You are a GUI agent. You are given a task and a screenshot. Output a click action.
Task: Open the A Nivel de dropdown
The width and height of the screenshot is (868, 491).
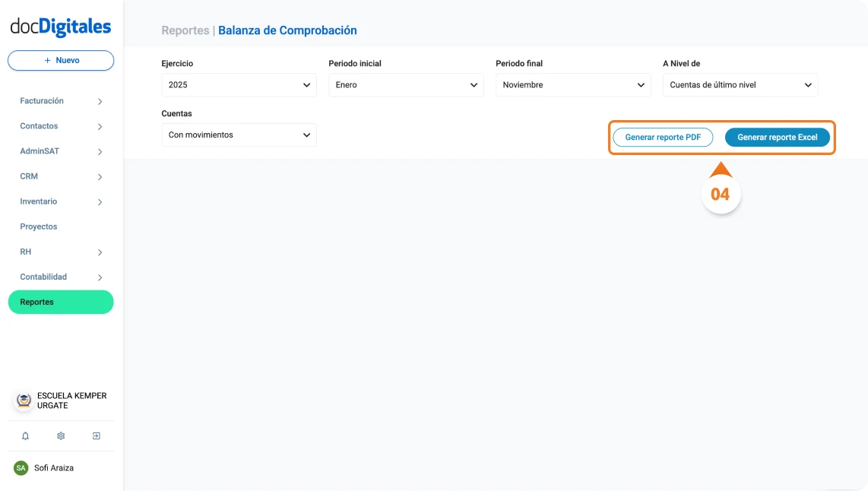pyautogui.click(x=740, y=84)
